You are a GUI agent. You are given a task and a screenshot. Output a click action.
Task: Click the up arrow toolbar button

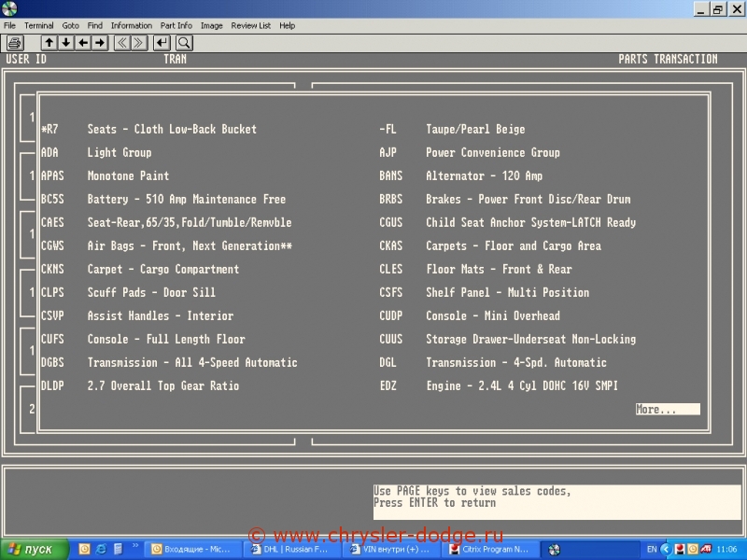(49, 43)
